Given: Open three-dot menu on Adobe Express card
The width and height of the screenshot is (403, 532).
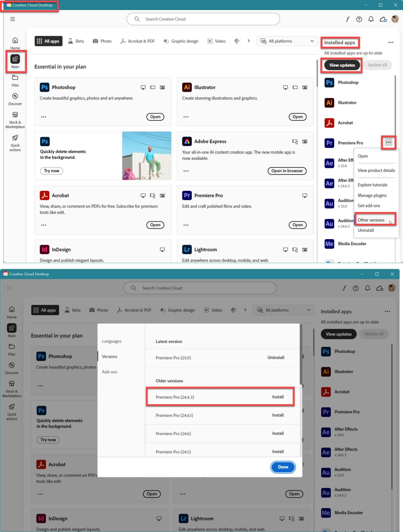Looking at the screenshot, I should [186, 171].
